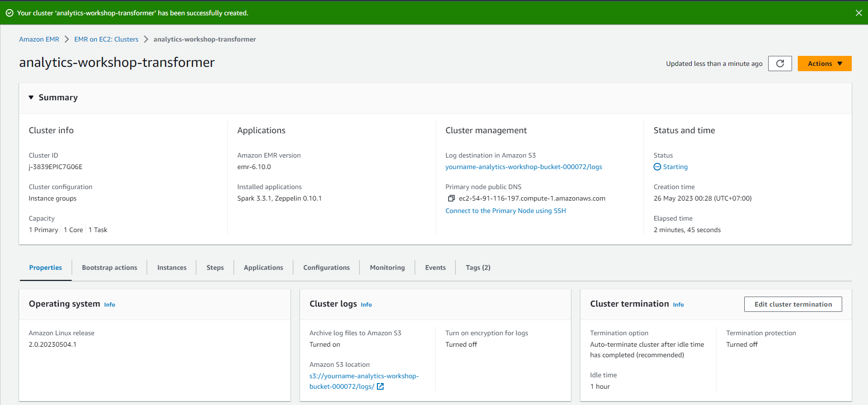Click the Starting status link
The image size is (868, 405).
(675, 167)
